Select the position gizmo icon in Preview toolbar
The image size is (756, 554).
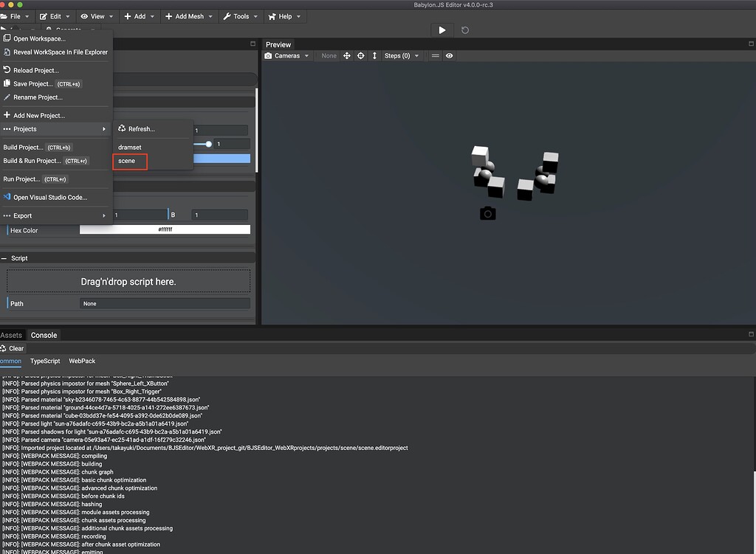pyautogui.click(x=346, y=55)
